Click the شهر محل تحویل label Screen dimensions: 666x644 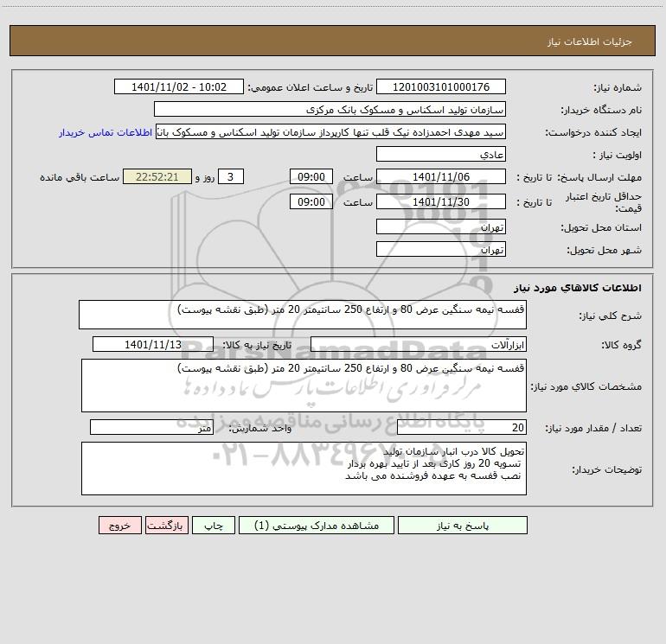(605, 251)
